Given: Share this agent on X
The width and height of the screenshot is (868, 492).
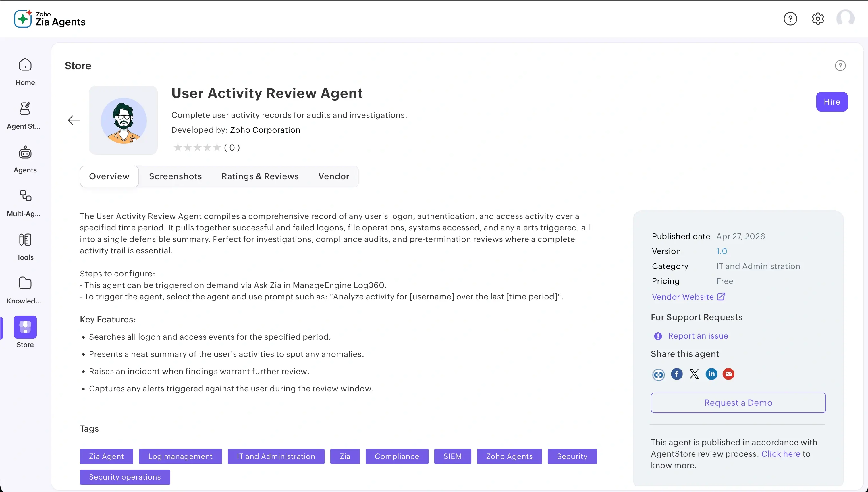Looking at the screenshot, I should 694,374.
